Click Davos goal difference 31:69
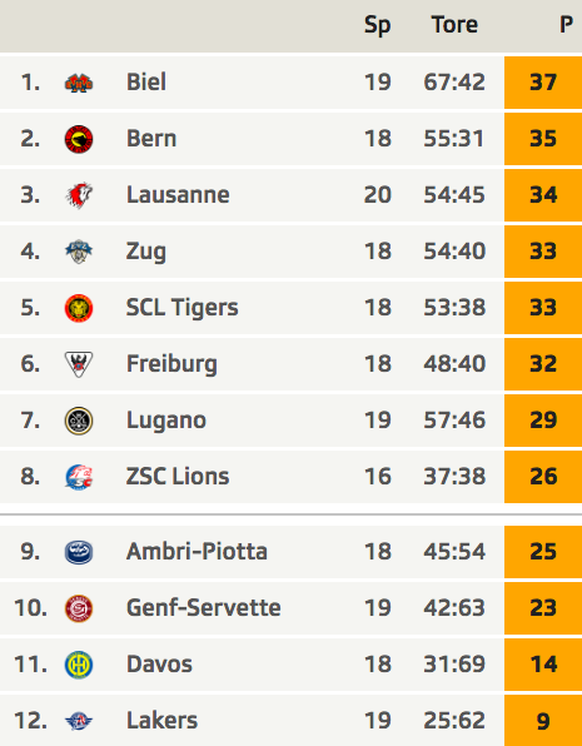582x746 pixels. (x=454, y=664)
